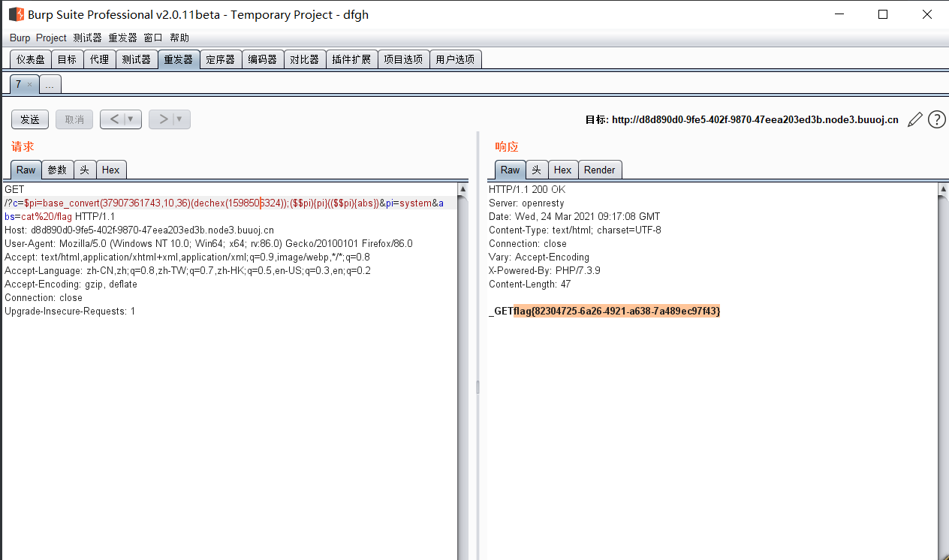This screenshot has width=949, height=560.
Task: Switch to the 插件扩展 tab
Action: tap(351, 59)
